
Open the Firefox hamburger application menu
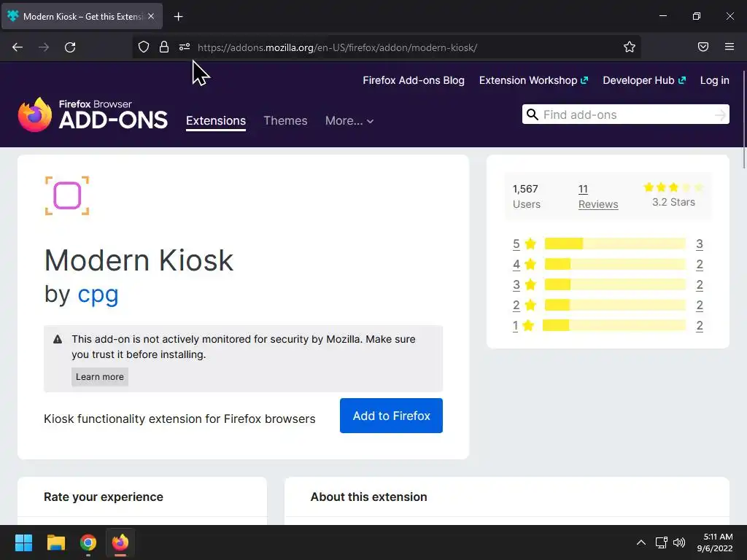[729, 47]
